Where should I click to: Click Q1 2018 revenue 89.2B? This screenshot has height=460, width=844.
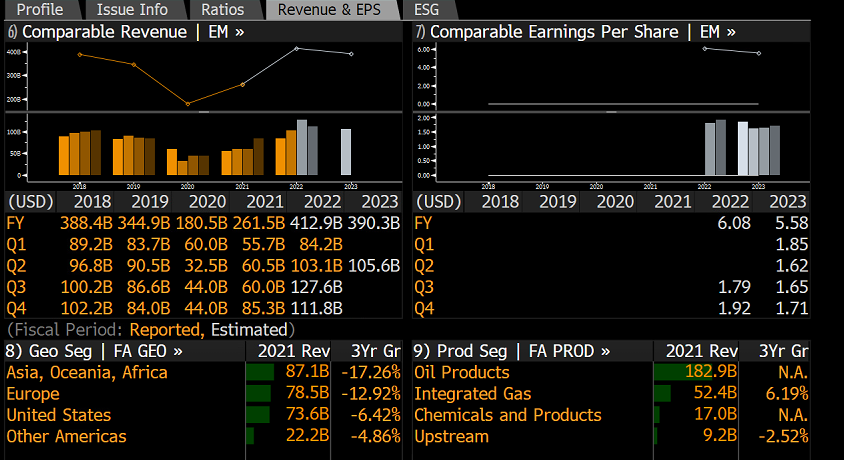[91, 244]
